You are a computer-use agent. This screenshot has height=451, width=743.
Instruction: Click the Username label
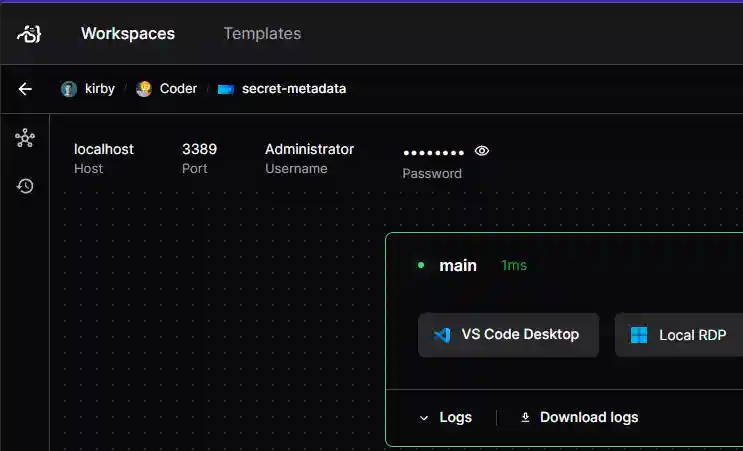296,169
